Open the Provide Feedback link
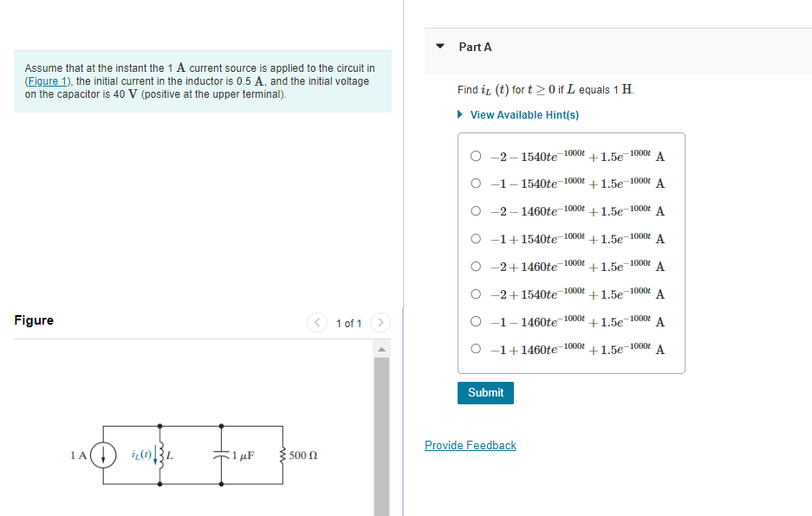Viewport: 812px width, 516px height. [470, 445]
